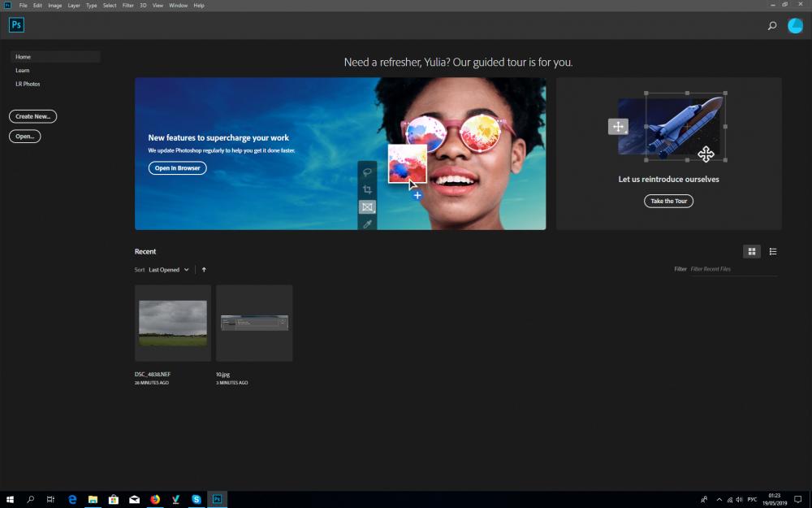Open the Filter menu

pyautogui.click(x=128, y=5)
